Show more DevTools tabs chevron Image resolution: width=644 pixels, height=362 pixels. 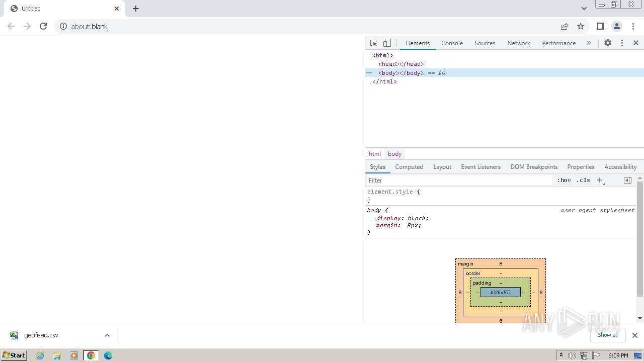(589, 43)
